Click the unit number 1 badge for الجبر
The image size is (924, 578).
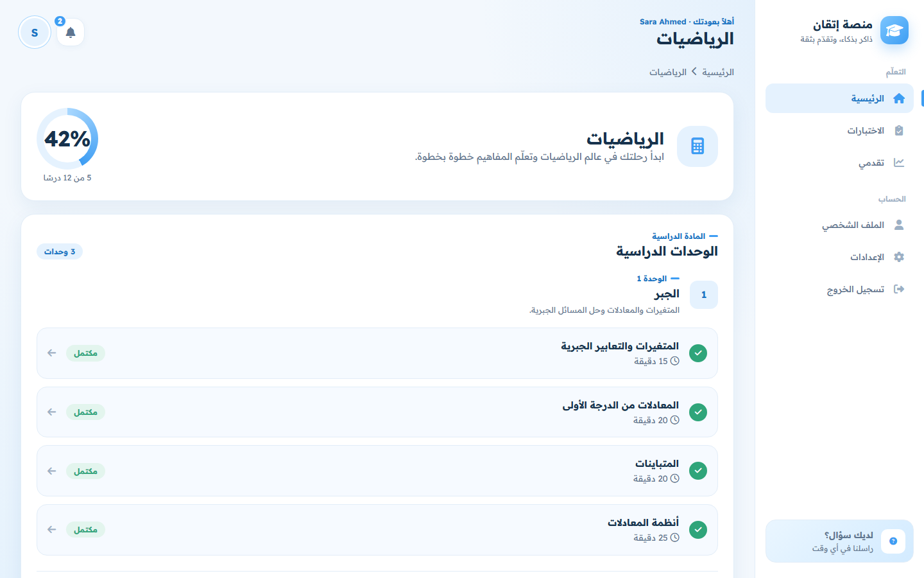point(704,295)
